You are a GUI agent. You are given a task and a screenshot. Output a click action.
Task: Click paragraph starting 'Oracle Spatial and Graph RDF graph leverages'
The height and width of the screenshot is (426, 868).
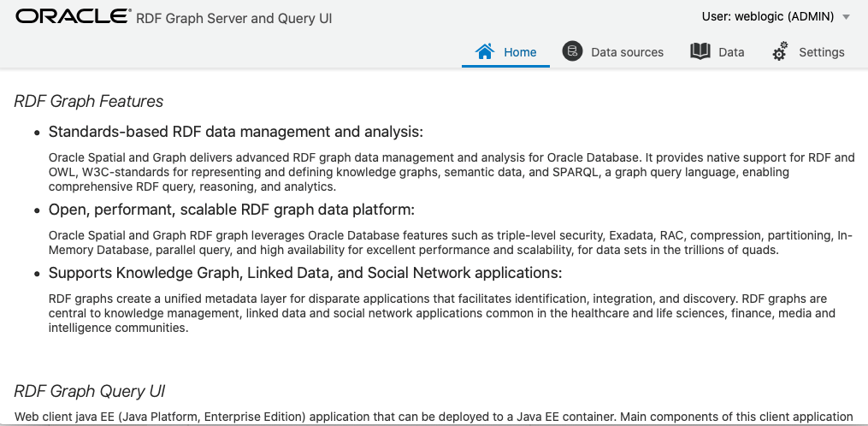coord(451,243)
